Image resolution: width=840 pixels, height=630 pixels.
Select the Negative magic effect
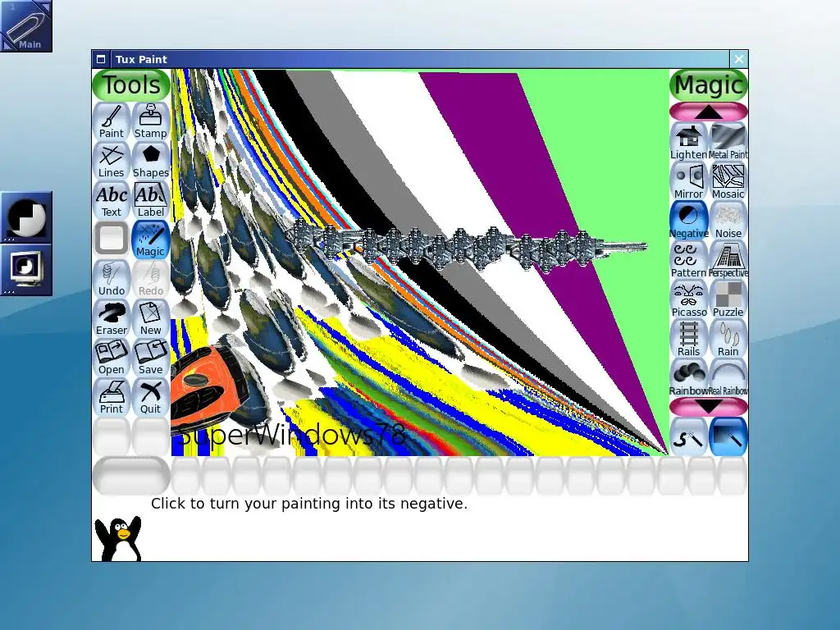click(x=689, y=221)
